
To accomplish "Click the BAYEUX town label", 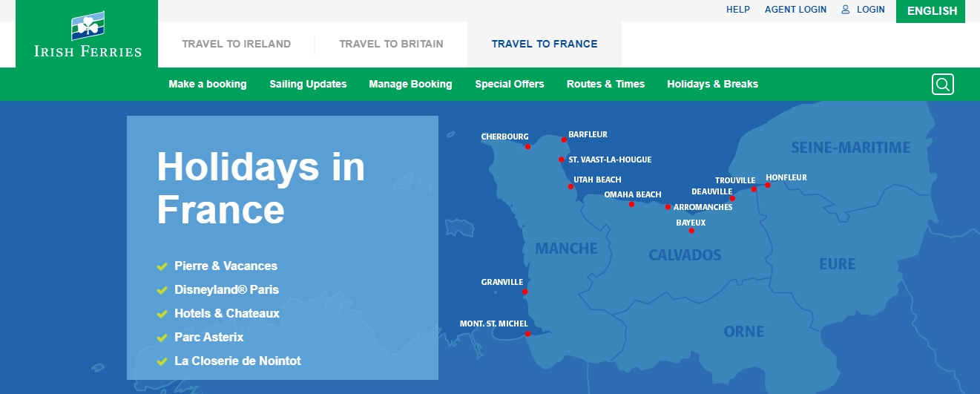I will [x=691, y=223].
